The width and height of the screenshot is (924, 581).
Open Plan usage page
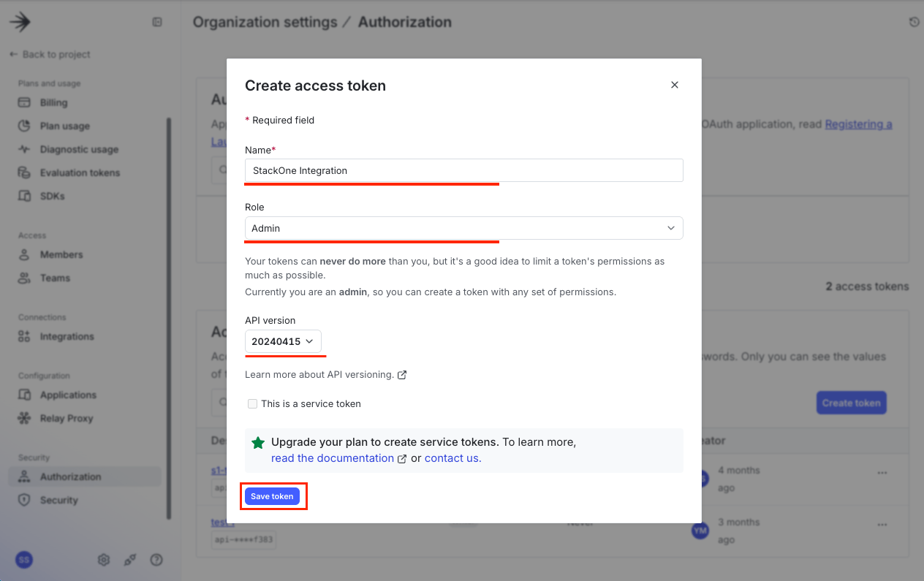[64, 126]
